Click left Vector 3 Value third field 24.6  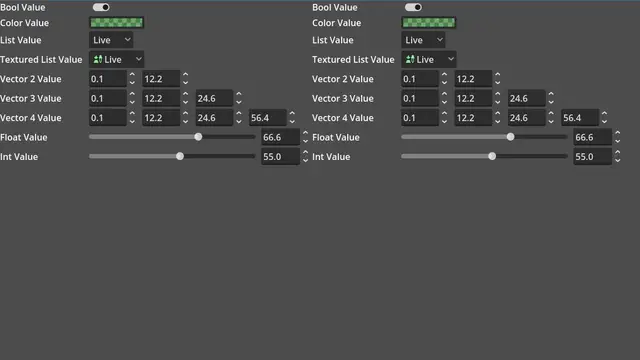(x=214, y=98)
